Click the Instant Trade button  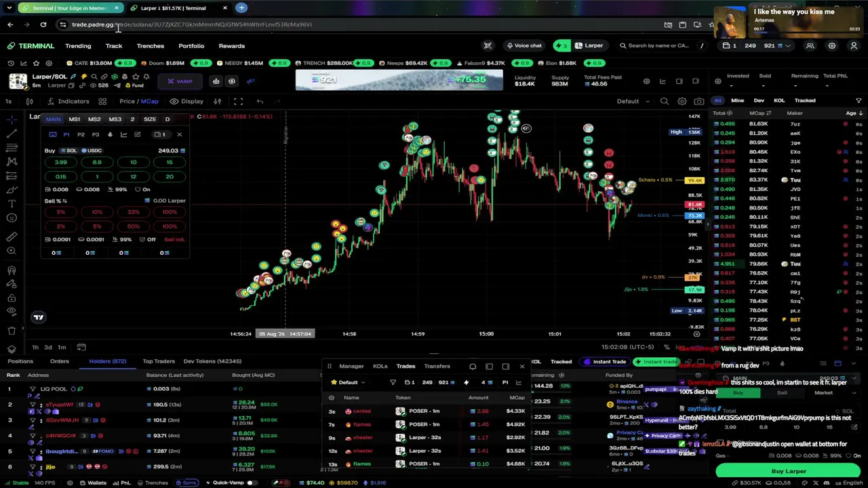tap(605, 362)
